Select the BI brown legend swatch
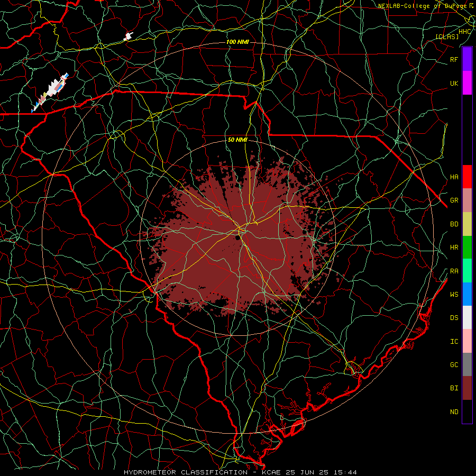Viewport: 476px width, 476px height. (467, 388)
